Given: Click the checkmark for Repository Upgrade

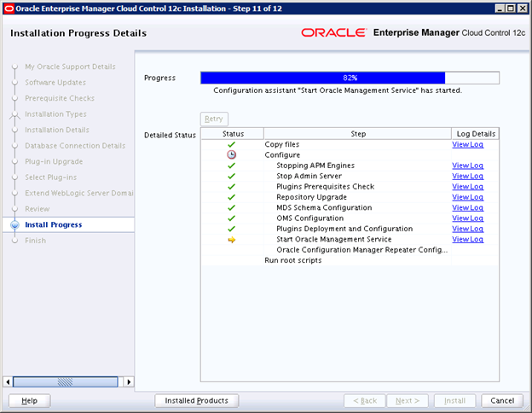Looking at the screenshot, I should point(231,197).
